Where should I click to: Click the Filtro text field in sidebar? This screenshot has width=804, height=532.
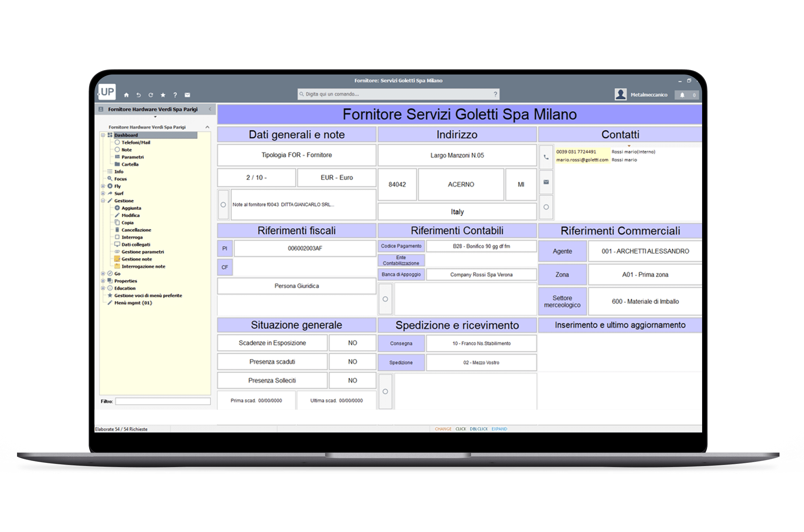point(163,401)
